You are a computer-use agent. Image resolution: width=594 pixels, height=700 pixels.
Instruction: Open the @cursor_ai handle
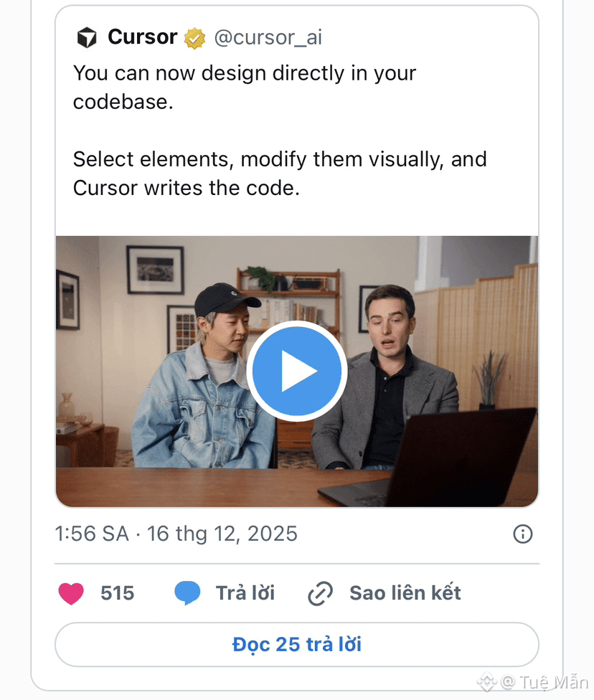tap(268, 38)
